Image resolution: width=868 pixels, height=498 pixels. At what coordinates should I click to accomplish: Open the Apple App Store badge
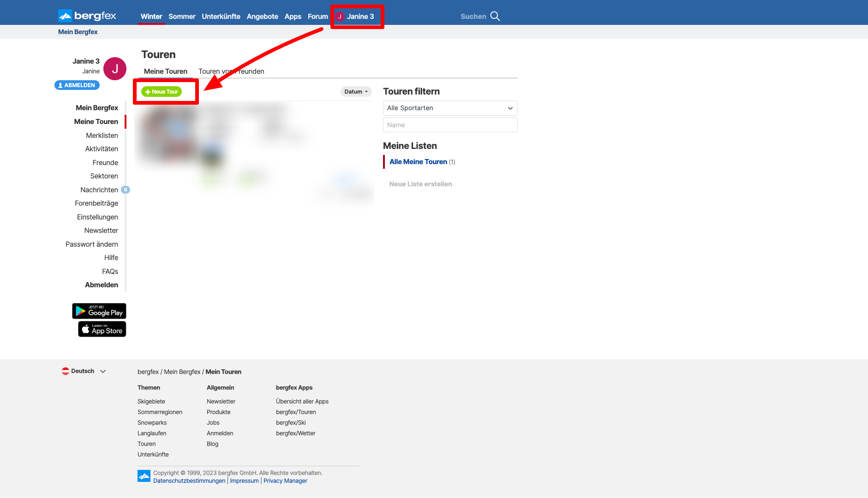(102, 329)
